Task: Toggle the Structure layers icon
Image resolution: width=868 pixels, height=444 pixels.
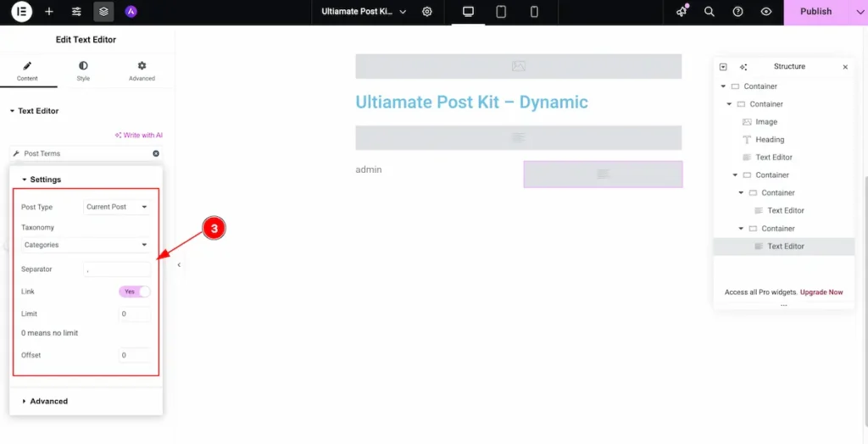Action: coord(103,11)
